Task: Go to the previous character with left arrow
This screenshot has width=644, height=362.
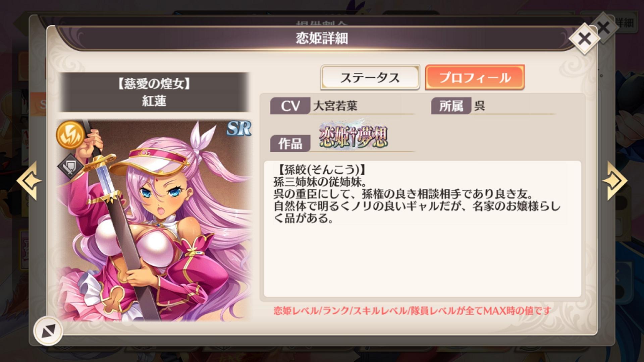Action: click(29, 181)
